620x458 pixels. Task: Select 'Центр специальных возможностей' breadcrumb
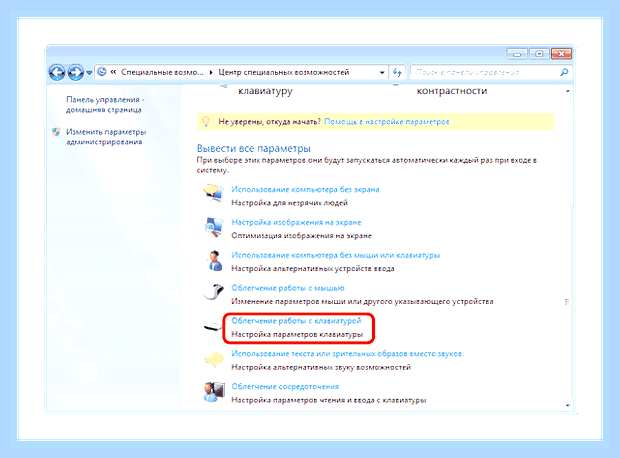(284, 72)
